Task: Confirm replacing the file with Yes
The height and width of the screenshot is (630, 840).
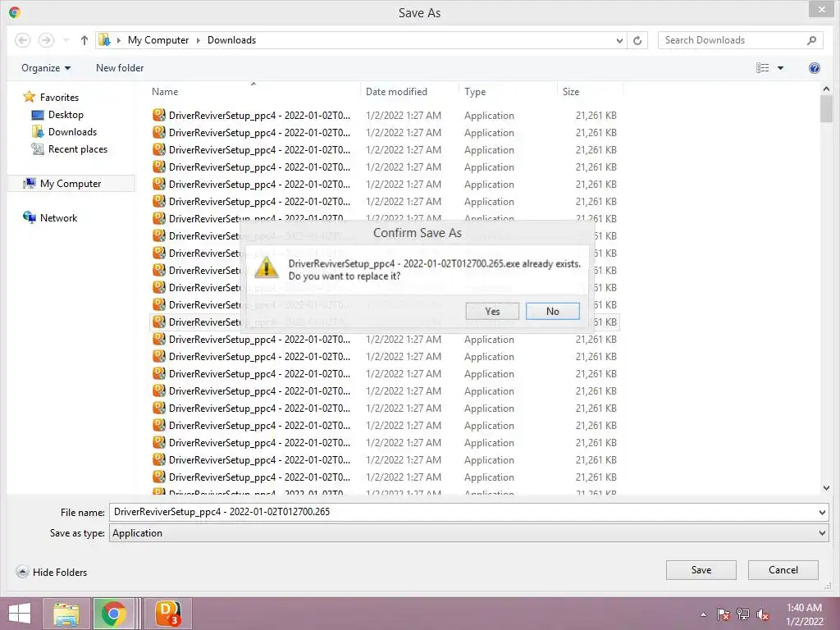Action: click(x=492, y=311)
